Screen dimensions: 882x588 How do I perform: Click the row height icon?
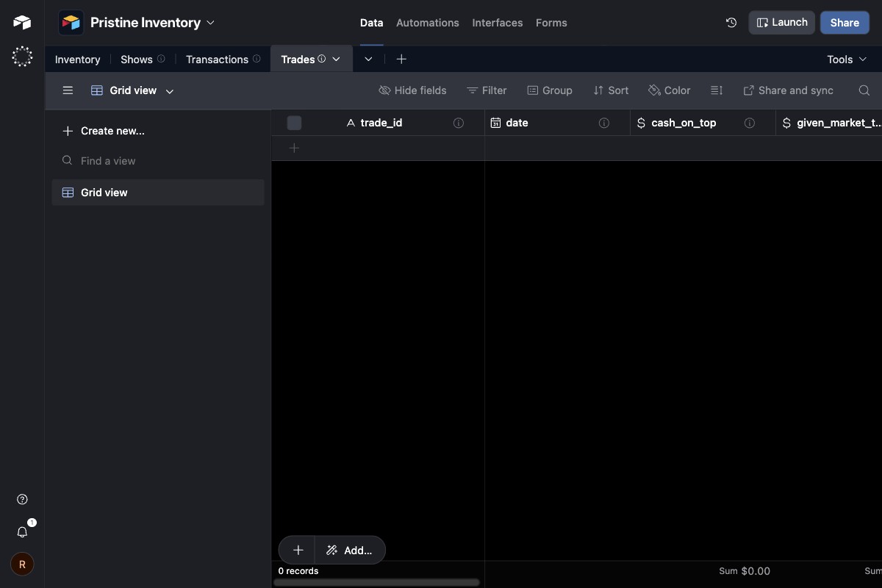(717, 90)
